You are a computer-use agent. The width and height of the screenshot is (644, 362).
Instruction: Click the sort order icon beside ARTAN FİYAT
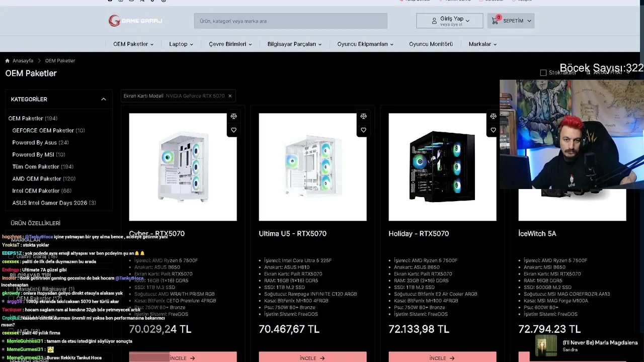point(588,73)
